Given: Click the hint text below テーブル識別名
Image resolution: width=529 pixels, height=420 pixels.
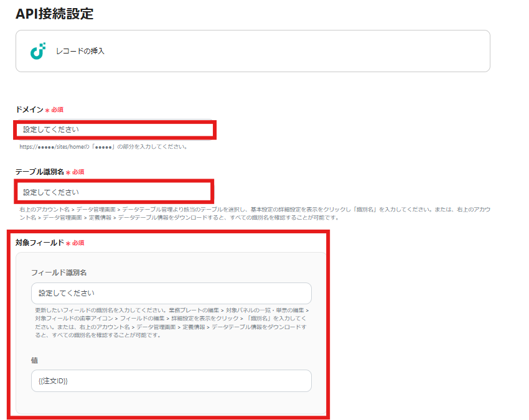Looking at the screenshot, I should [255, 213].
